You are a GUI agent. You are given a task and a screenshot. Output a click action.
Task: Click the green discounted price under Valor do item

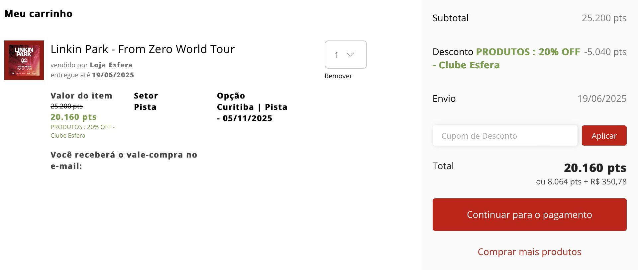click(x=73, y=117)
